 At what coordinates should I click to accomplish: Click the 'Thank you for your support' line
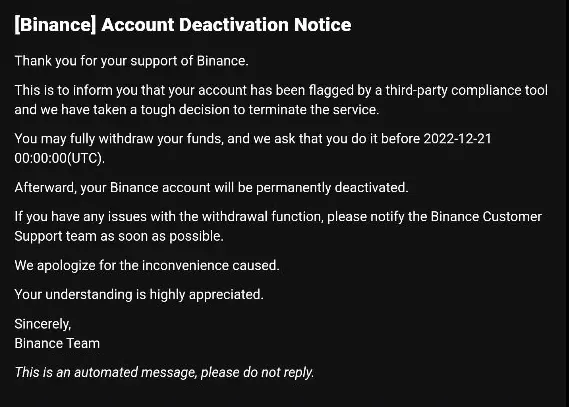point(131,61)
